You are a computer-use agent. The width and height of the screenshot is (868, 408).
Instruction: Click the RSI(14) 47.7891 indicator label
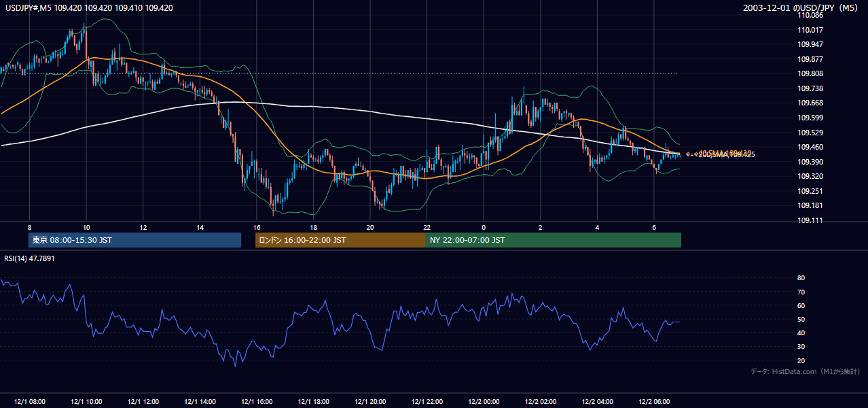29,258
